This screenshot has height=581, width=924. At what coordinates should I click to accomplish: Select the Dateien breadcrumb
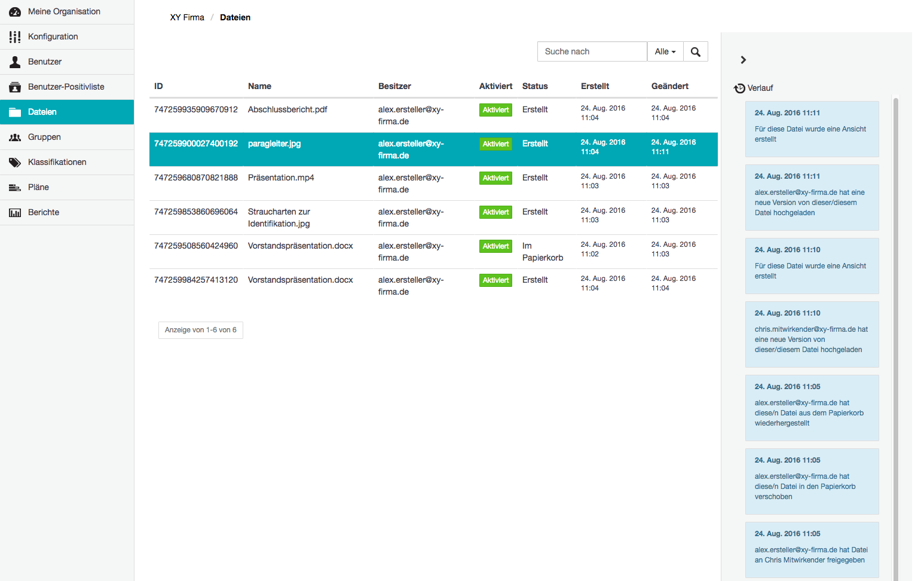[235, 17]
